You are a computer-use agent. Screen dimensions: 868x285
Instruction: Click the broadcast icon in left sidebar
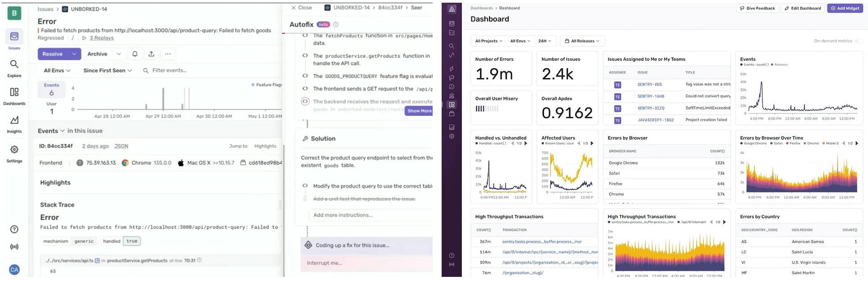14,247
